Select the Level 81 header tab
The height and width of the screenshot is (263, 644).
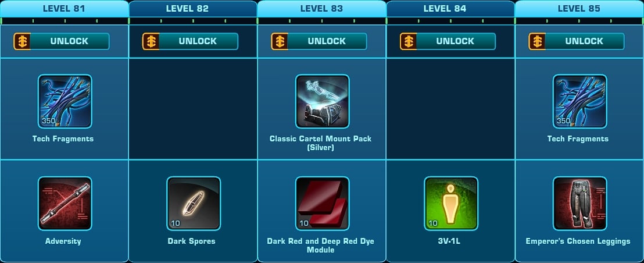pyautogui.click(x=64, y=9)
